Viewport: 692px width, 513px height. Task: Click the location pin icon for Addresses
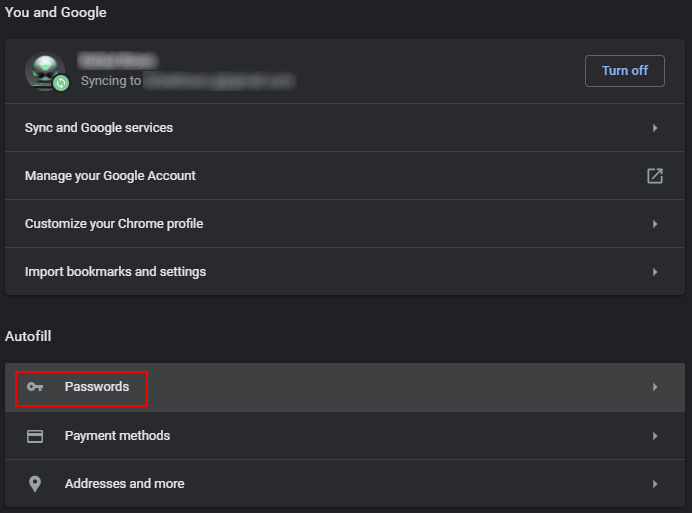point(35,484)
